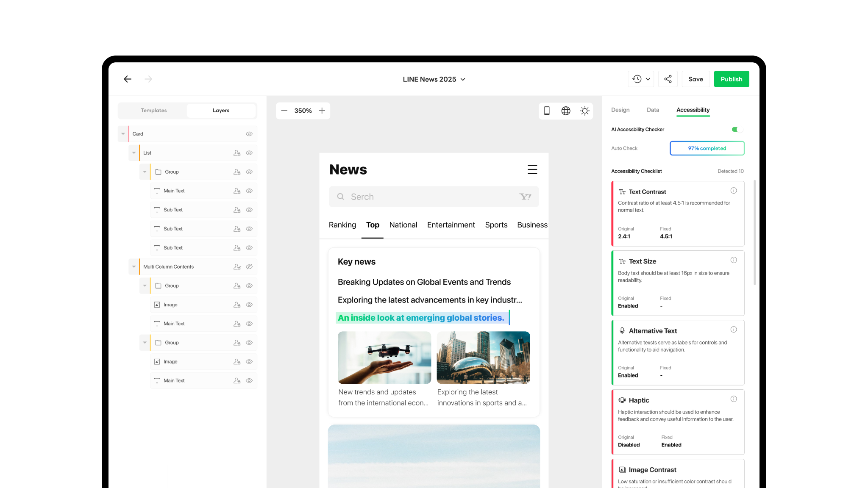The width and height of the screenshot is (868, 488).
Task: Select Entertainment tab in News preview
Action: [x=451, y=225]
